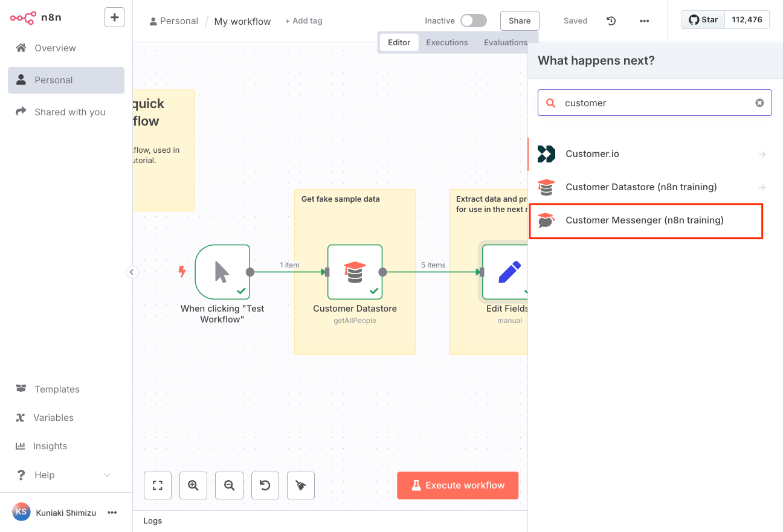Select Customer Messenger (n8n training) result
The image size is (783, 532).
coord(646,220)
